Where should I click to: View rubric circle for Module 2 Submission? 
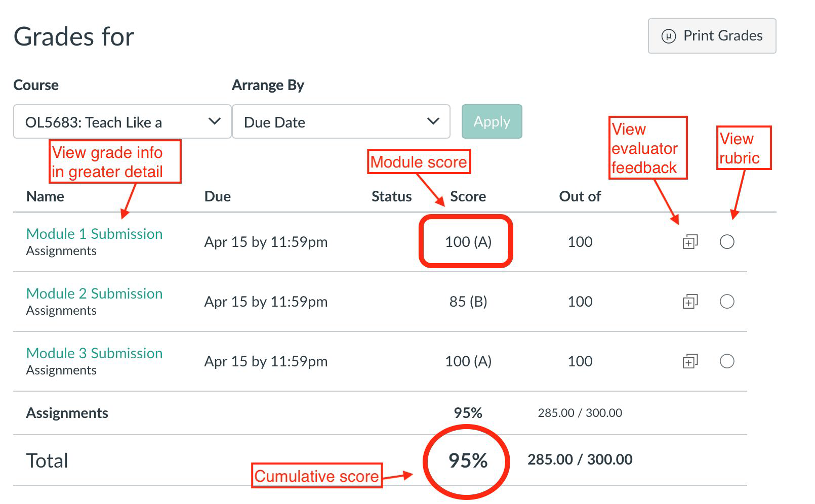tap(727, 302)
